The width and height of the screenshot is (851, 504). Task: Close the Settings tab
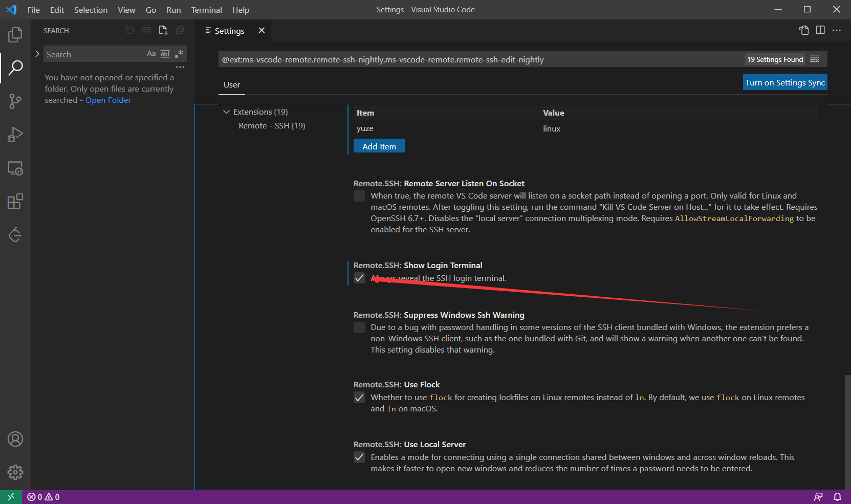coord(261,30)
